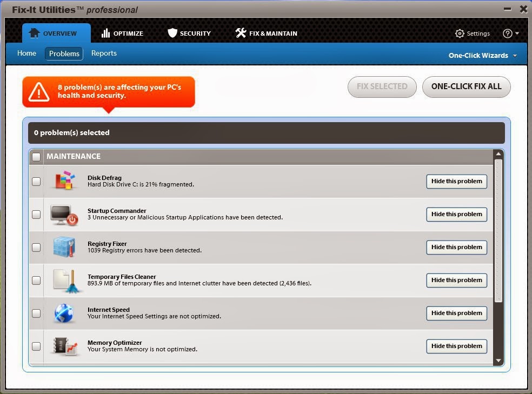Click the Fix Selected button
532x394 pixels.
tap(382, 87)
